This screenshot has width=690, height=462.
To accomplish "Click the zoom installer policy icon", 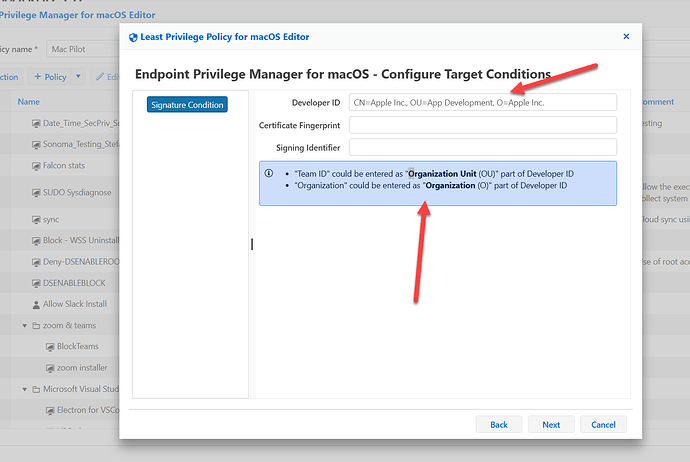I will point(49,368).
